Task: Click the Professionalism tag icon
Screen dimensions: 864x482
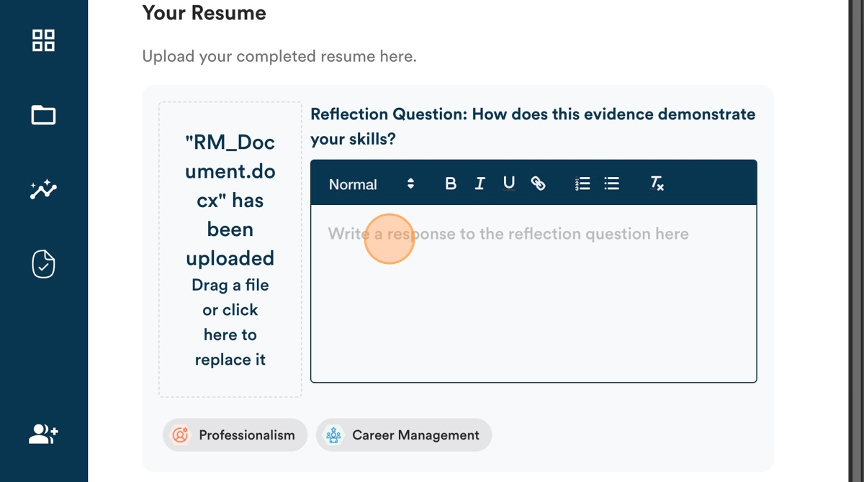Action: (x=180, y=435)
